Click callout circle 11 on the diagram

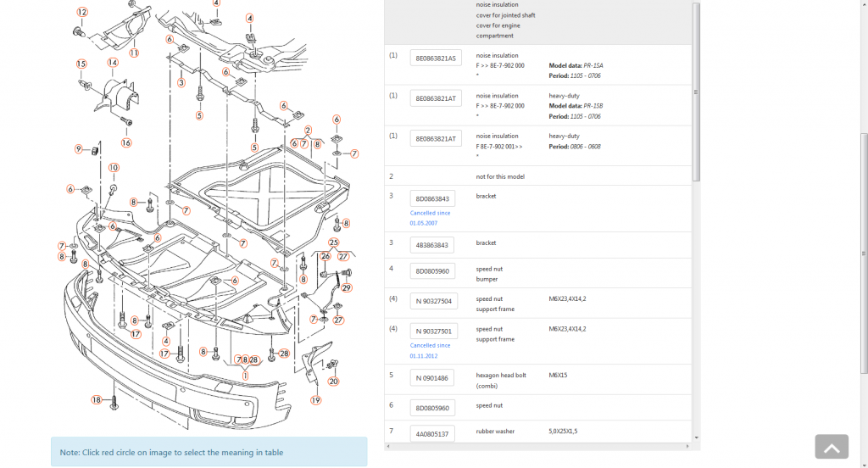click(134, 53)
